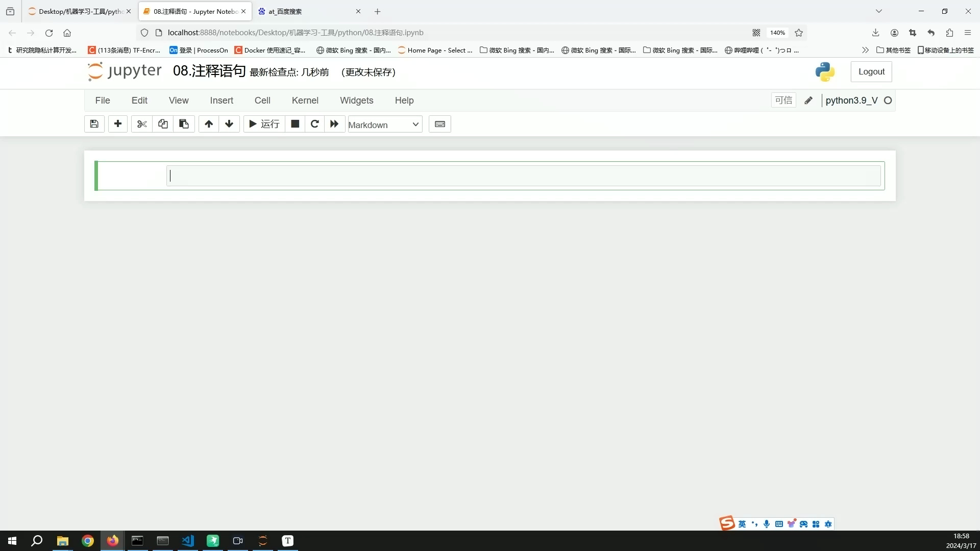Open the View menu

pyautogui.click(x=179, y=101)
